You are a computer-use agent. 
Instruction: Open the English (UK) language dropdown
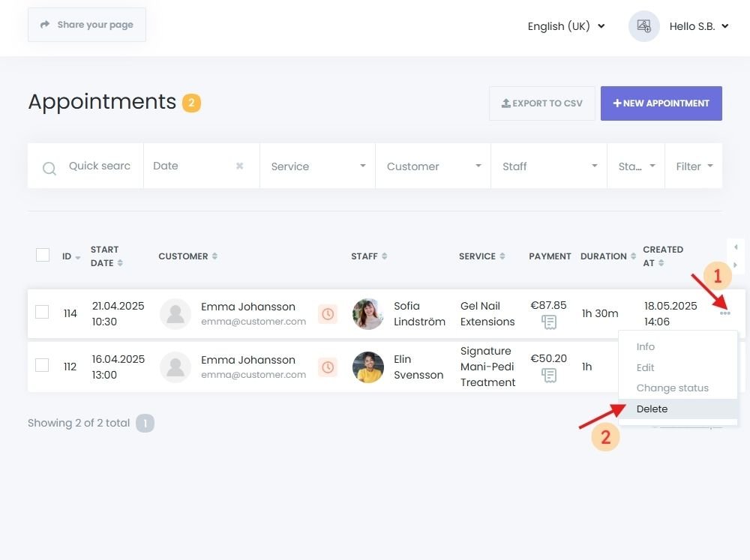[x=566, y=26]
